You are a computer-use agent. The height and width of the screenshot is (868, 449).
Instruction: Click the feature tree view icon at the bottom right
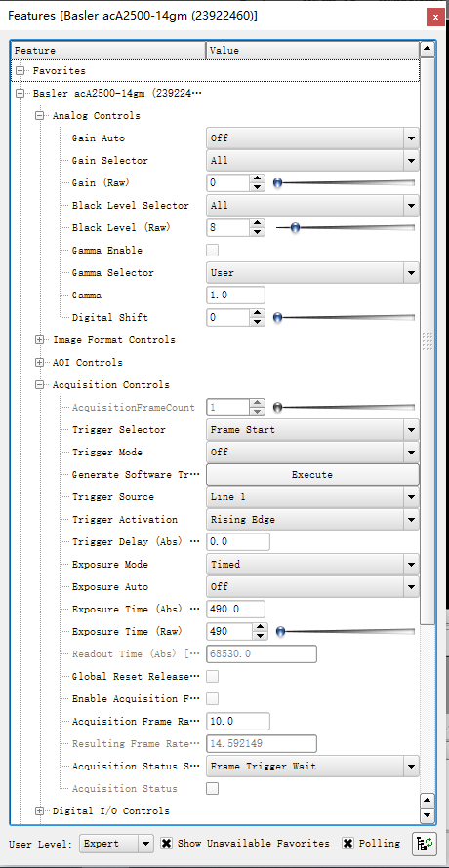point(425,843)
